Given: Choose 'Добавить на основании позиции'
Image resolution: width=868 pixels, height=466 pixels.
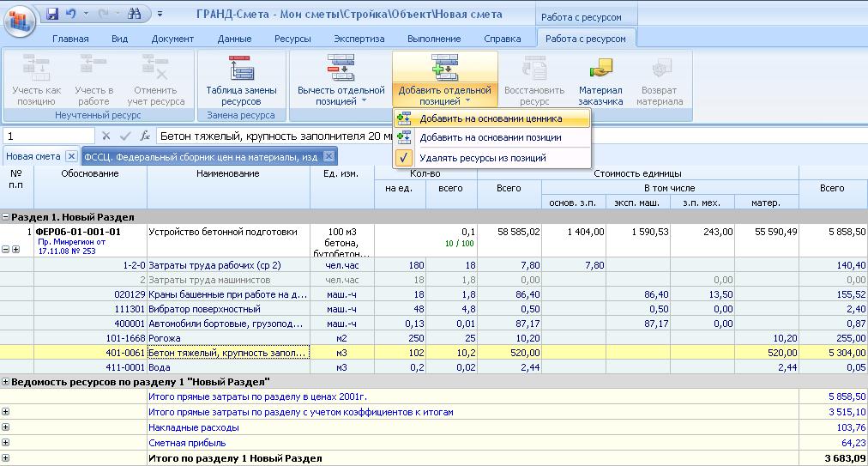Looking at the screenshot, I should coord(491,137).
